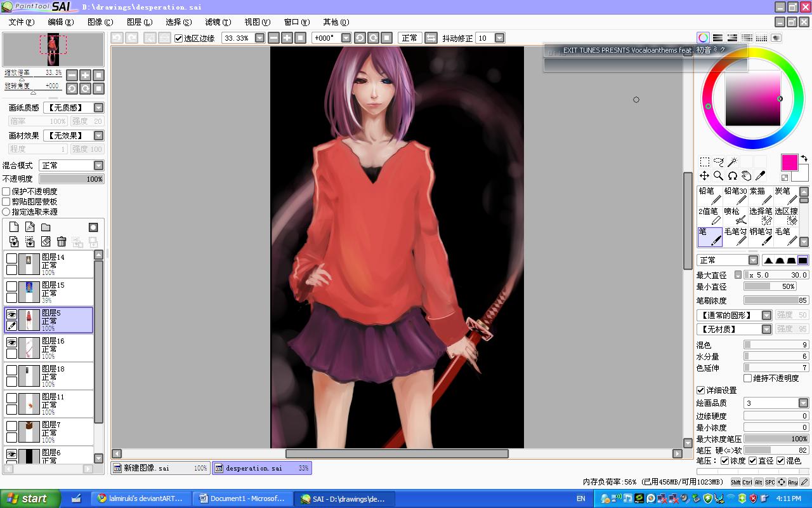Open the zoom percentage dropdown
812x508 pixels.
tap(259, 38)
